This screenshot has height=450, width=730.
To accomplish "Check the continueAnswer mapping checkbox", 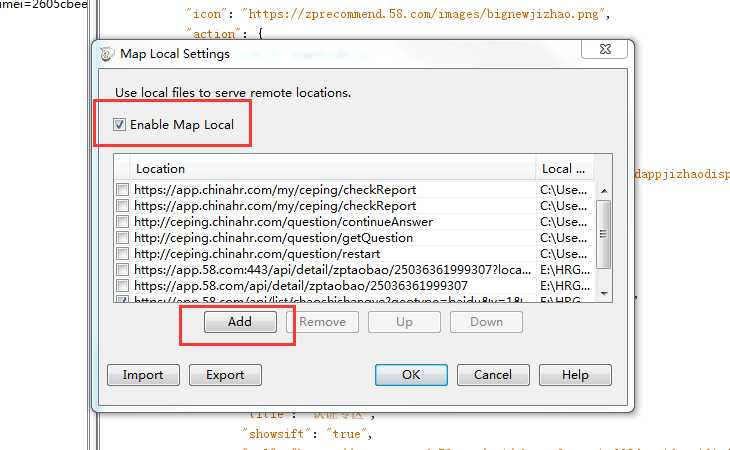I will (x=122, y=222).
